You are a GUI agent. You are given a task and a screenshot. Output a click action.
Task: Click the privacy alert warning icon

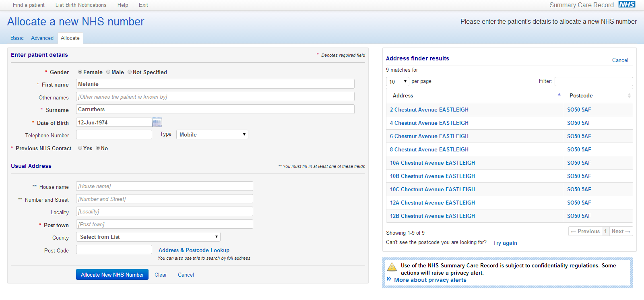(x=391, y=267)
